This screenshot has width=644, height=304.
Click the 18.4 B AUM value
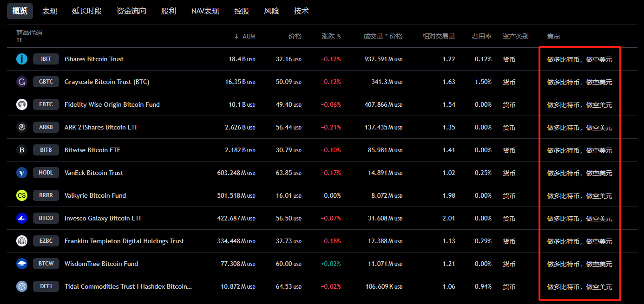tap(242, 59)
